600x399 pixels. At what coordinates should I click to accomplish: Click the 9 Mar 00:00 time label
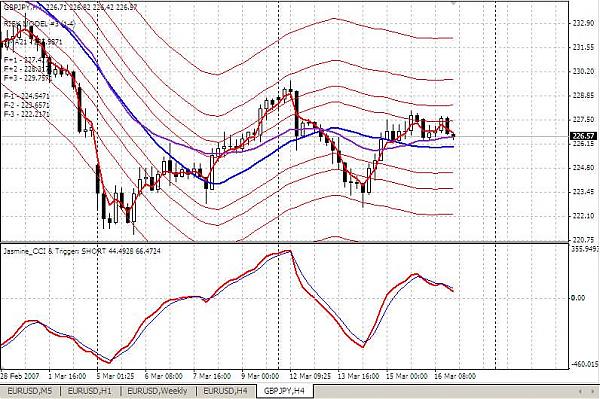[x=260, y=376]
